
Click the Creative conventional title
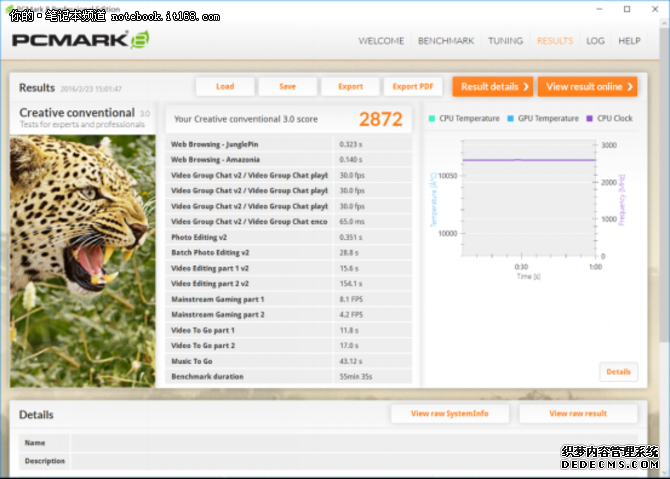pyautogui.click(x=77, y=113)
